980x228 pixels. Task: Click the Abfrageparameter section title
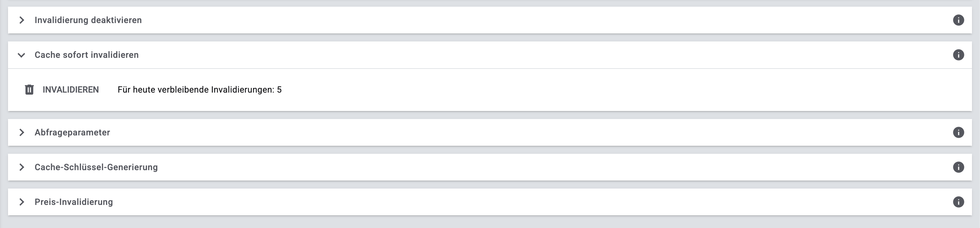pyautogui.click(x=72, y=132)
